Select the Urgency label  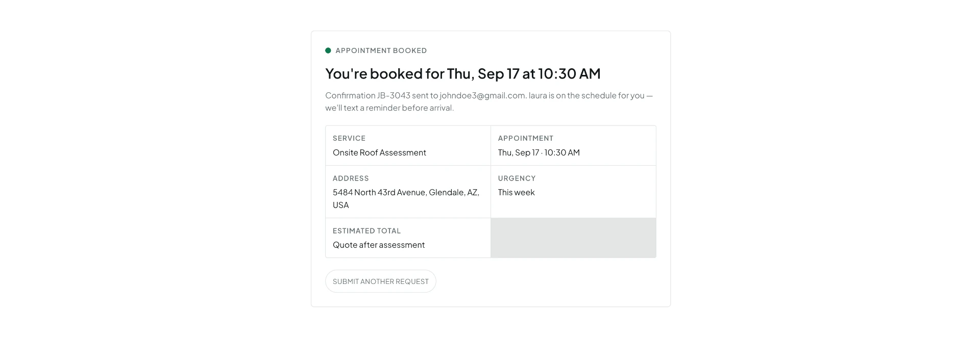pos(517,178)
